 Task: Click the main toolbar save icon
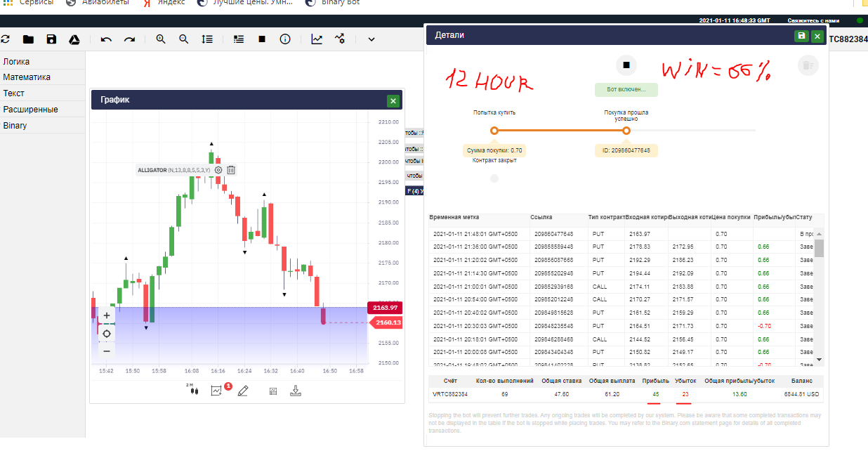point(51,39)
